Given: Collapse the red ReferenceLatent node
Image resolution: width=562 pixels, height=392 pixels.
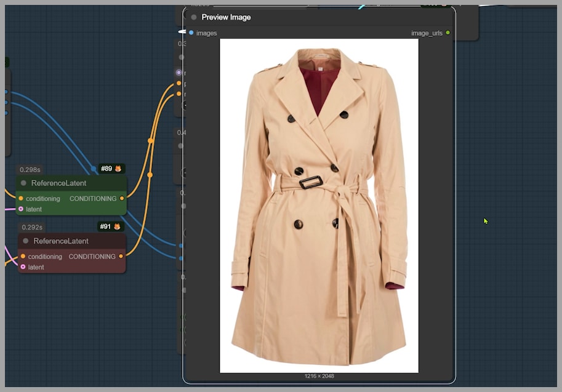Looking at the screenshot, I should click(x=26, y=241).
